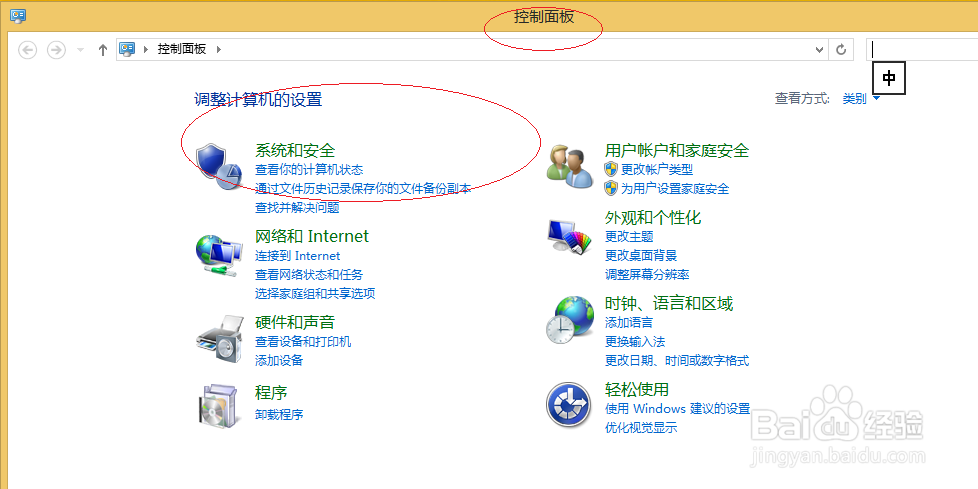Open the 程序 category

pos(271,393)
